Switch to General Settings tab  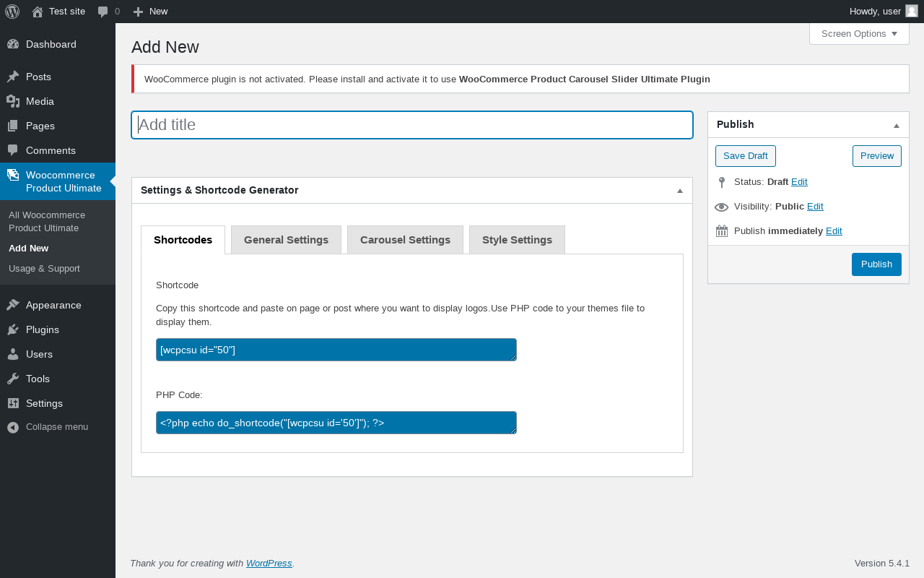click(x=286, y=240)
